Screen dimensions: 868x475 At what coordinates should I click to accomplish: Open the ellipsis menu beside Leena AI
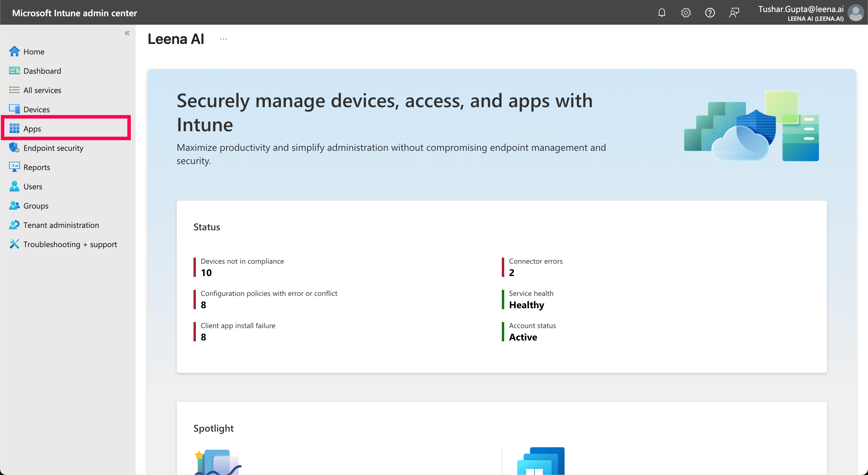[x=223, y=39]
